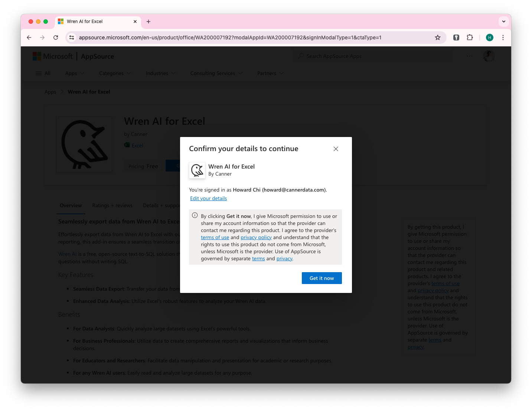The height and width of the screenshot is (411, 532).
Task: Open terms of use link in right sidebar
Action: click(x=445, y=283)
